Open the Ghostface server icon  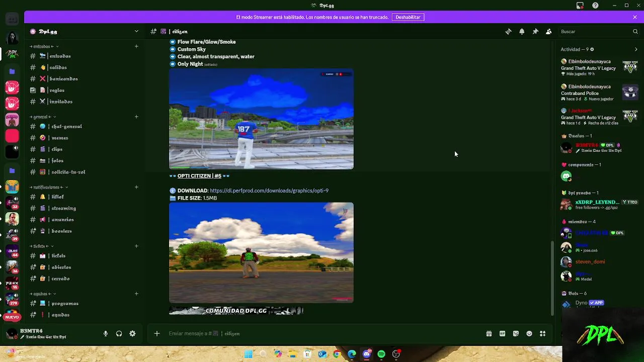point(12,37)
